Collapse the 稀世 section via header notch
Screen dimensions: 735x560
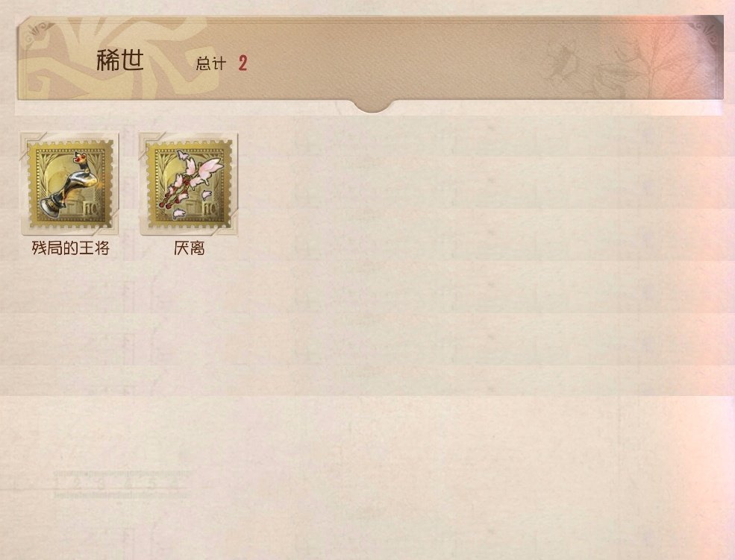[x=372, y=107]
